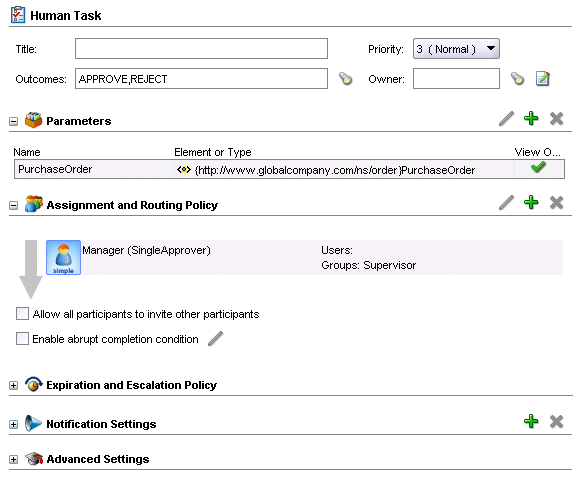Remove participant with Assignment section X icon
This screenshot has height=502, width=577.
(x=556, y=203)
